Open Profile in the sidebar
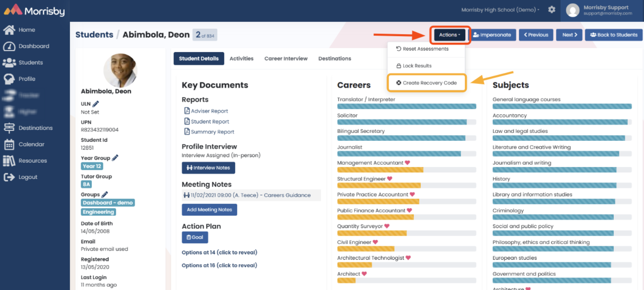 [19, 79]
